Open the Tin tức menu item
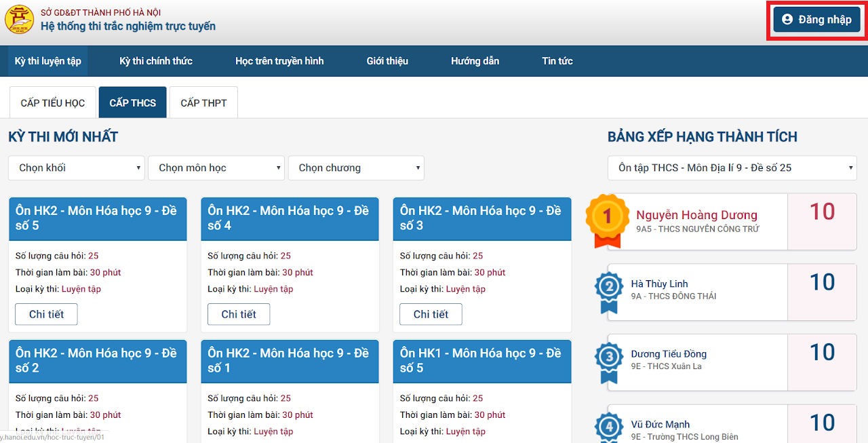This screenshot has width=868, height=443. (557, 61)
